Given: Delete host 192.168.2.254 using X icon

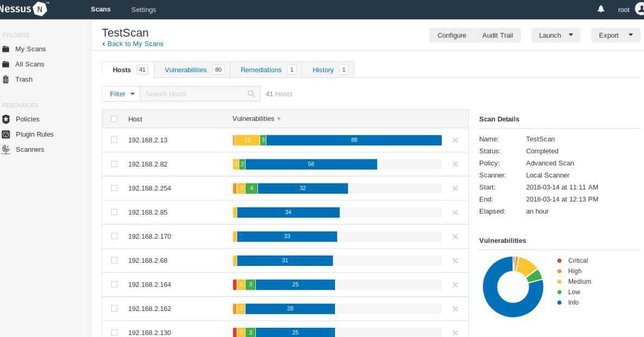Looking at the screenshot, I should [x=455, y=188].
